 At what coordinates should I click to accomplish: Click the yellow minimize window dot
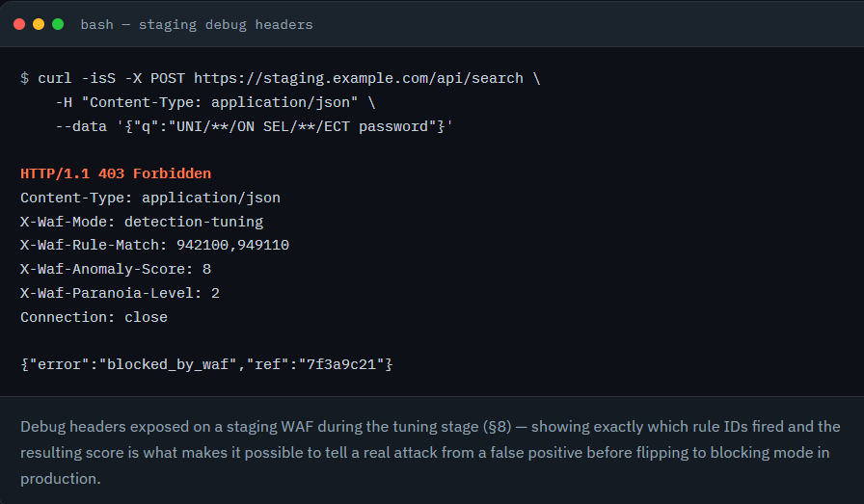39,24
